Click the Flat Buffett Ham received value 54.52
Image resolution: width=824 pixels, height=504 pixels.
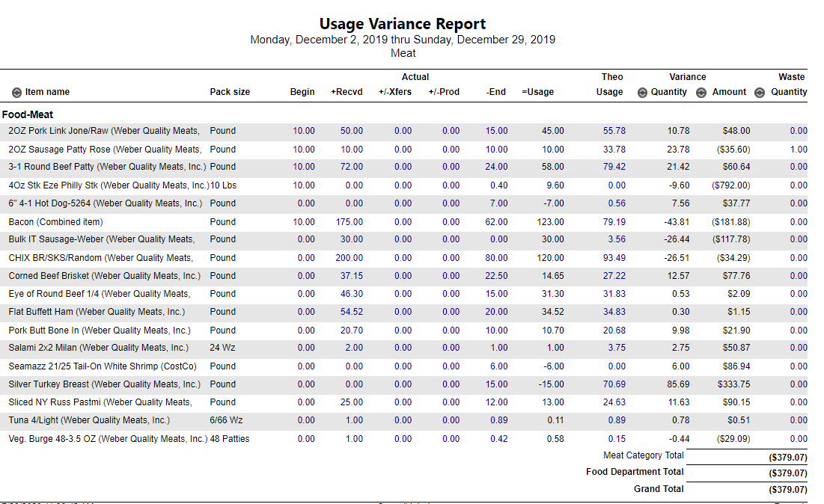352,312
